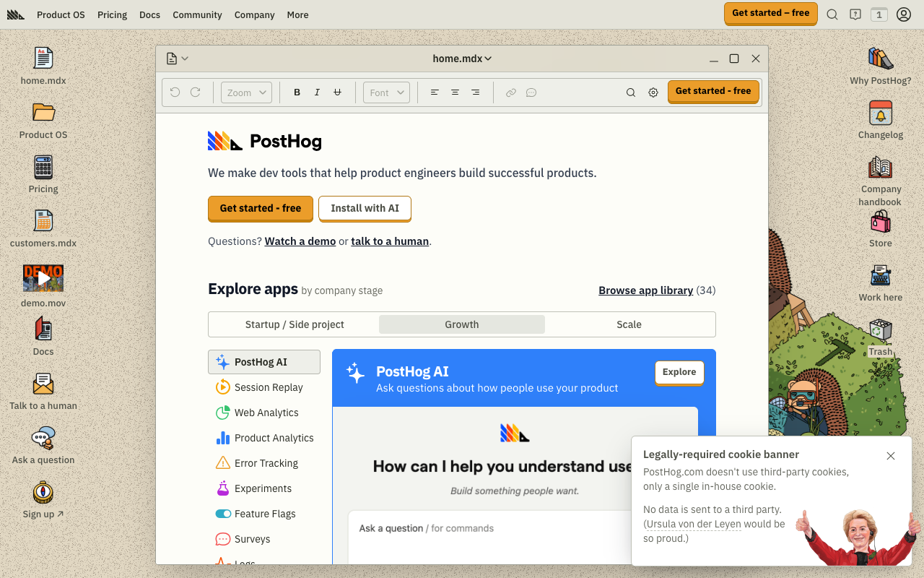Open the Zoom dropdown
Screen dimensions: 924x578
pyautogui.click(x=245, y=92)
